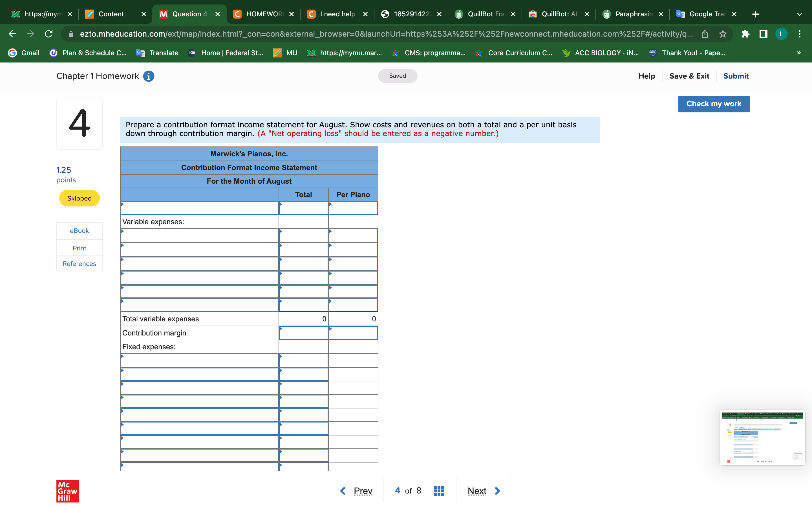812x507 pixels.
Task: Show hidden bookmarks with double chevron
Action: click(798, 53)
